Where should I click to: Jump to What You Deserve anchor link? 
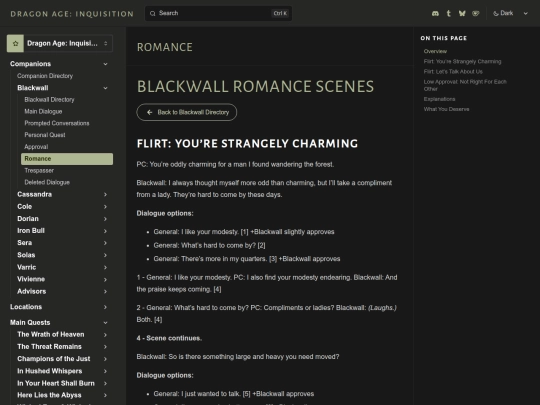(446, 109)
